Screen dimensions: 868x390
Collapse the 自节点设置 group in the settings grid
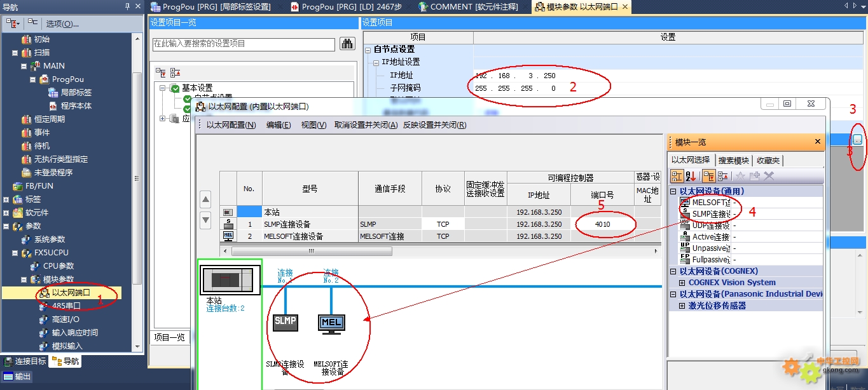pyautogui.click(x=368, y=50)
